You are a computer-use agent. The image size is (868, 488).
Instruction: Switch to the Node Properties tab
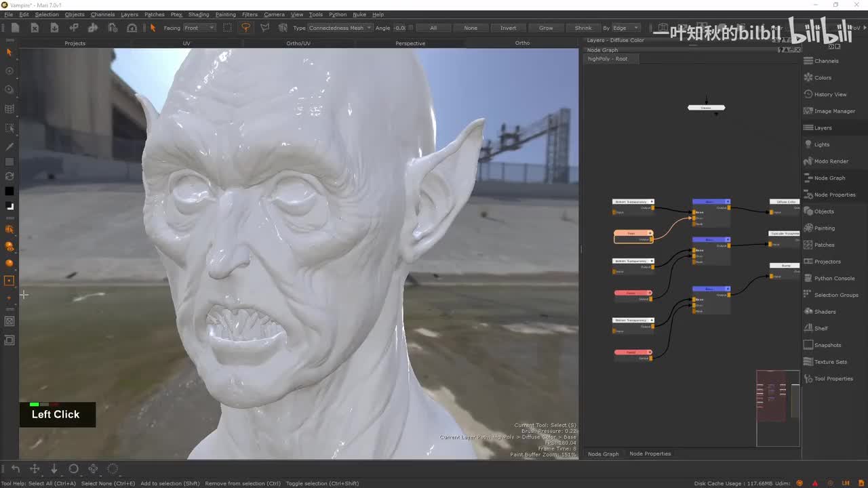point(650,453)
